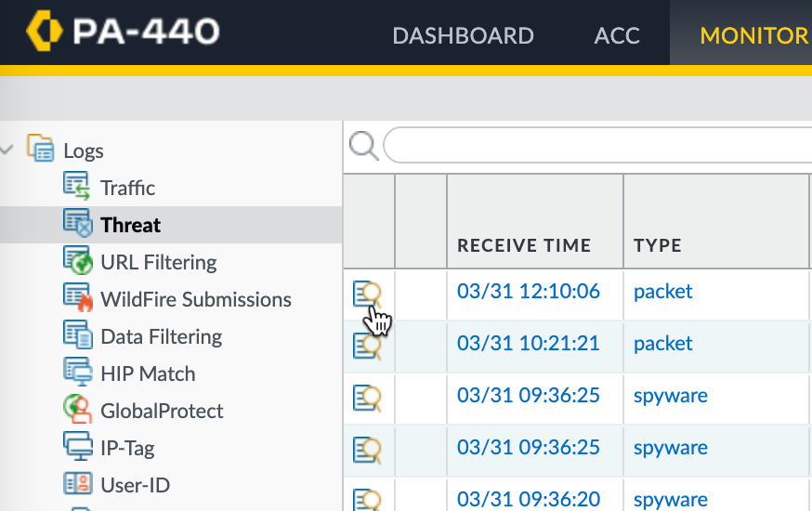
Task: Select the WildFire Submissions icon
Action: 78,298
